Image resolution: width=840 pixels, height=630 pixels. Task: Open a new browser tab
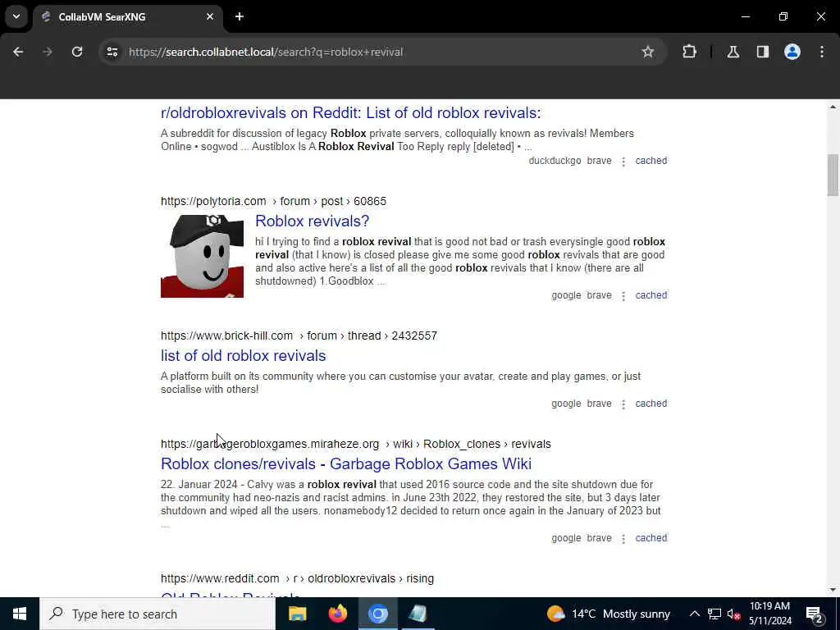click(x=240, y=16)
